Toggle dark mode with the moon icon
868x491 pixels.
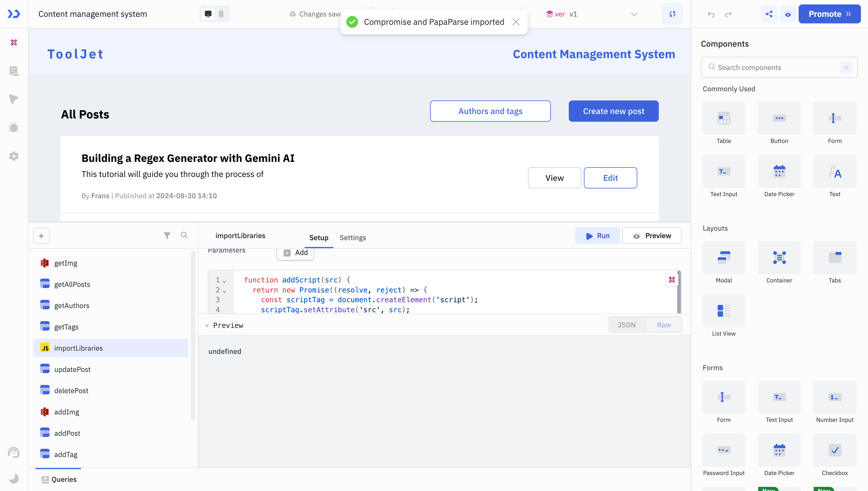click(x=14, y=479)
